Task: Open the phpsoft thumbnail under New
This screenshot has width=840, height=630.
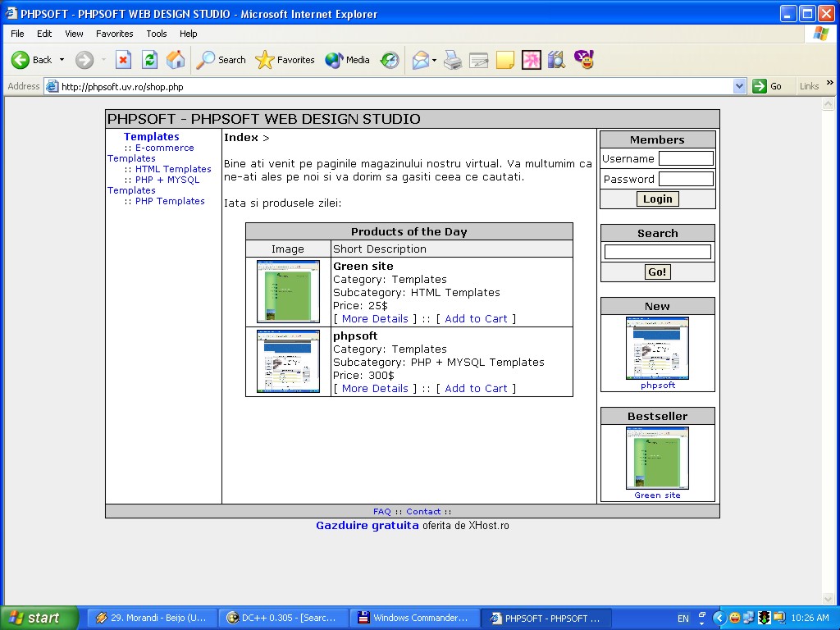Action: [x=657, y=348]
